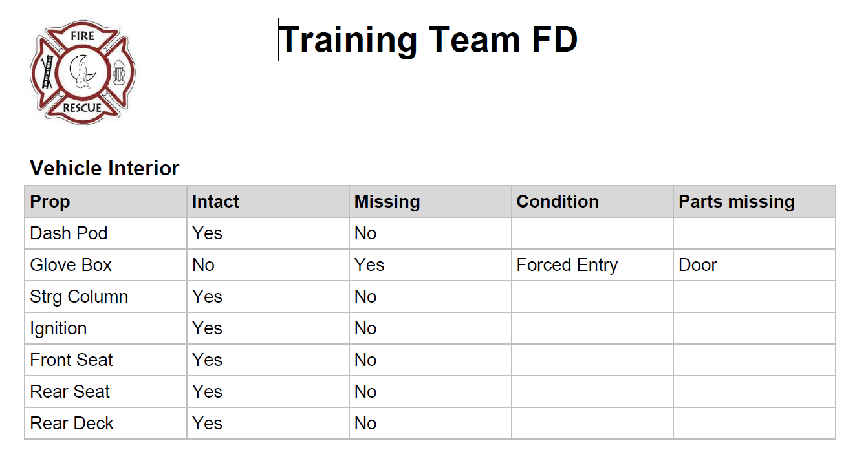The width and height of the screenshot is (868, 463).
Task: Select the Intact column header cell
Action: [268, 202]
